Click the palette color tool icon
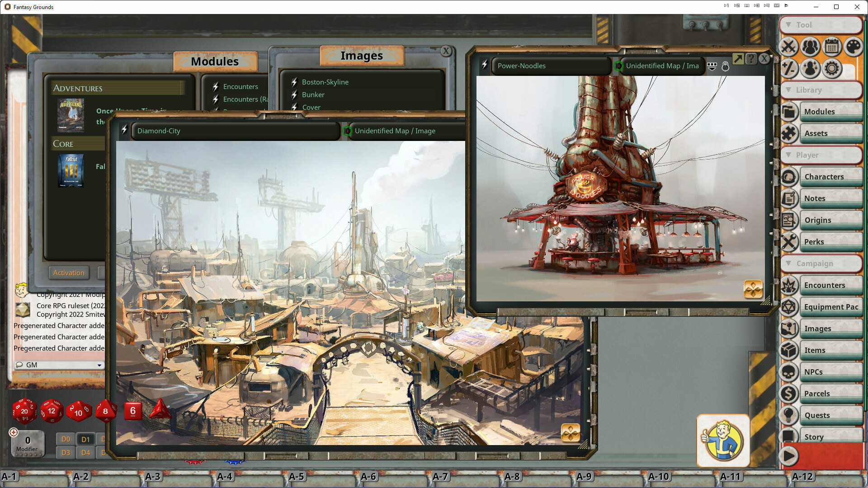 [854, 47]
